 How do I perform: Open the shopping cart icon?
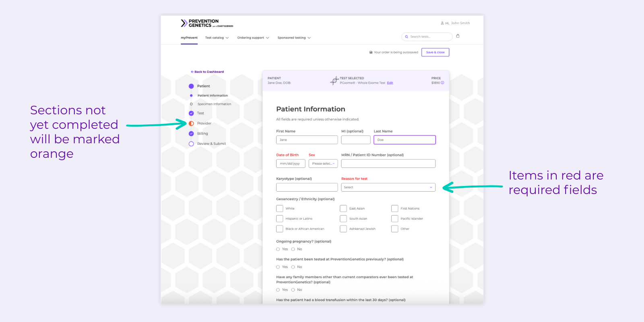click(458, 36)
